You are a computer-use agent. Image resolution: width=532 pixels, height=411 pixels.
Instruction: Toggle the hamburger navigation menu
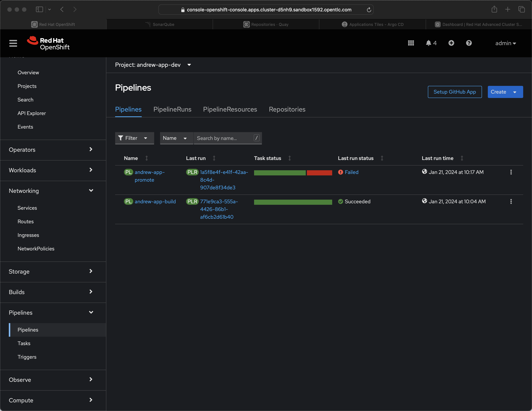[13, 43]
